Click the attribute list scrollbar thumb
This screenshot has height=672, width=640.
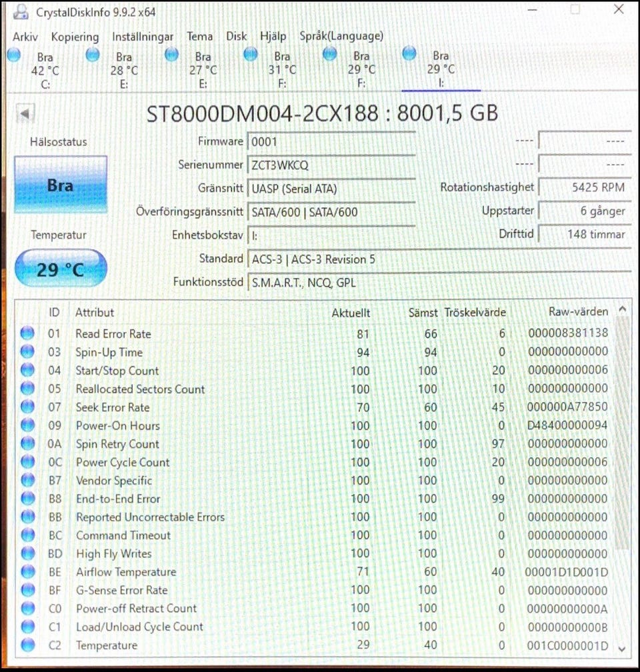623,433
